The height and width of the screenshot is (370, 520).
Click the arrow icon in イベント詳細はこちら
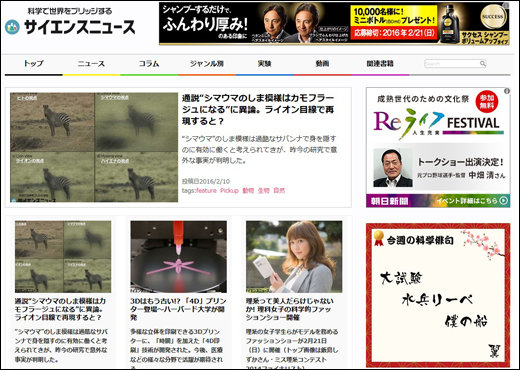pyautogui.click(x=504, y=200)
